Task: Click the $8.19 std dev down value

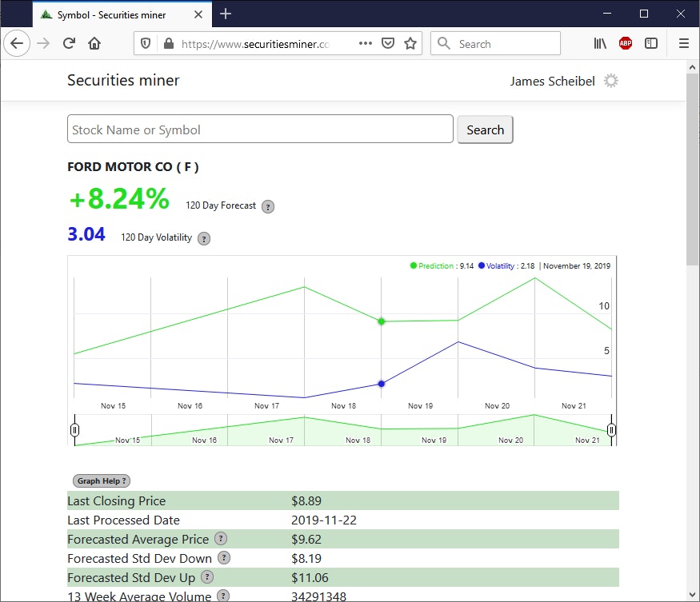Action: click(306, 558)
